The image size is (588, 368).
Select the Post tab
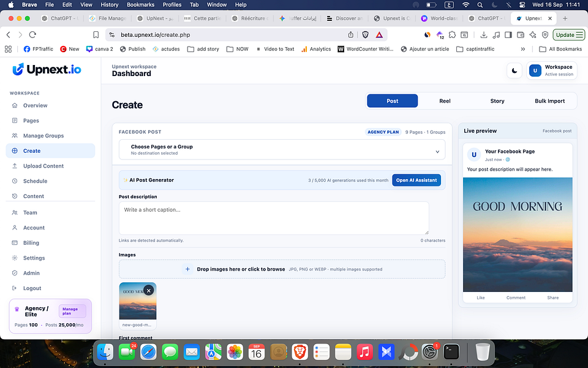coord(392,101)
